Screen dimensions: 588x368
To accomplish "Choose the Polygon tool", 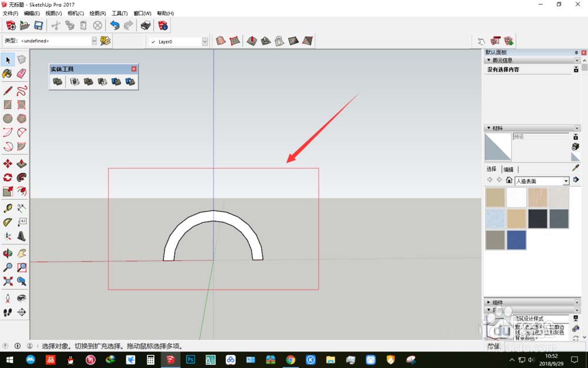I will click(x=21, y=118).
